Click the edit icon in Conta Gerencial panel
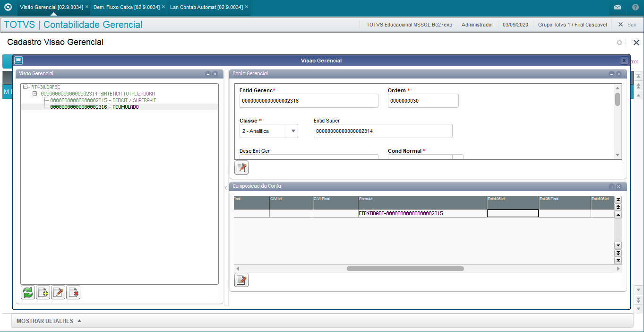The height and width of the screenshot is (332, 644). (241, 167)
